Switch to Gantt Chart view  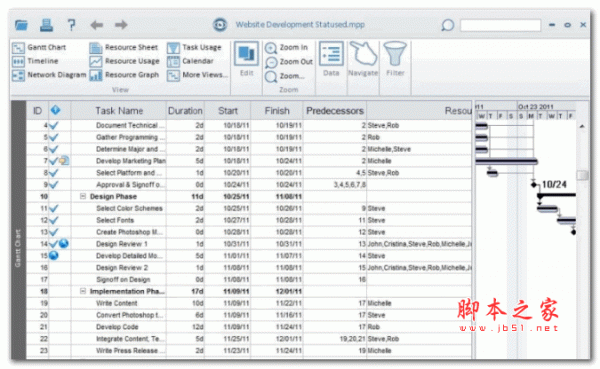coord(39,47)
